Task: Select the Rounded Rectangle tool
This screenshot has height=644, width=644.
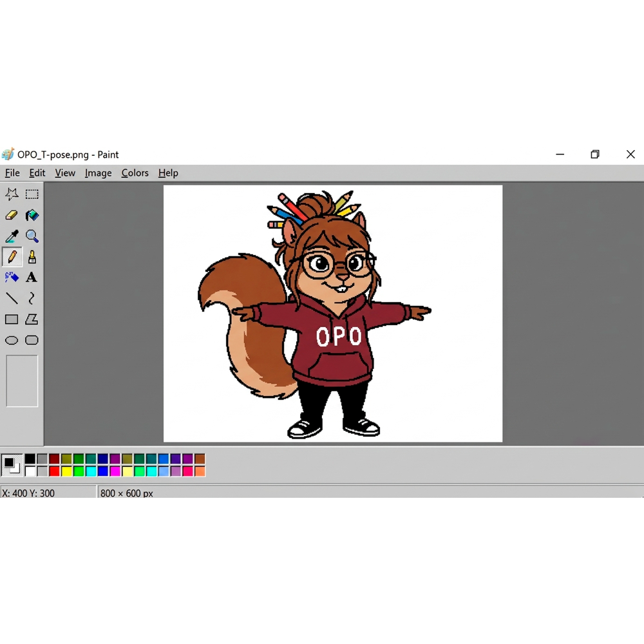Action: pos(32,340)
